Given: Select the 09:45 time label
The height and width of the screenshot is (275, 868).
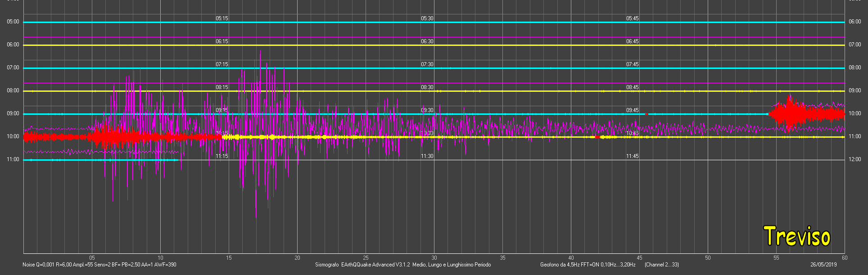Looking at the screenshot, I should pyautogui.click(x=633, y=110).
